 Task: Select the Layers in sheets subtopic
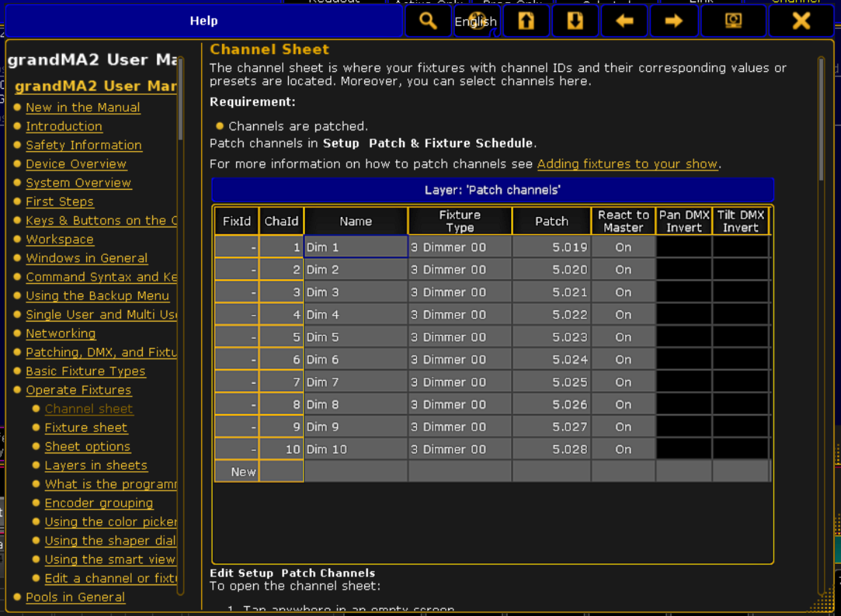coord(96,466)
